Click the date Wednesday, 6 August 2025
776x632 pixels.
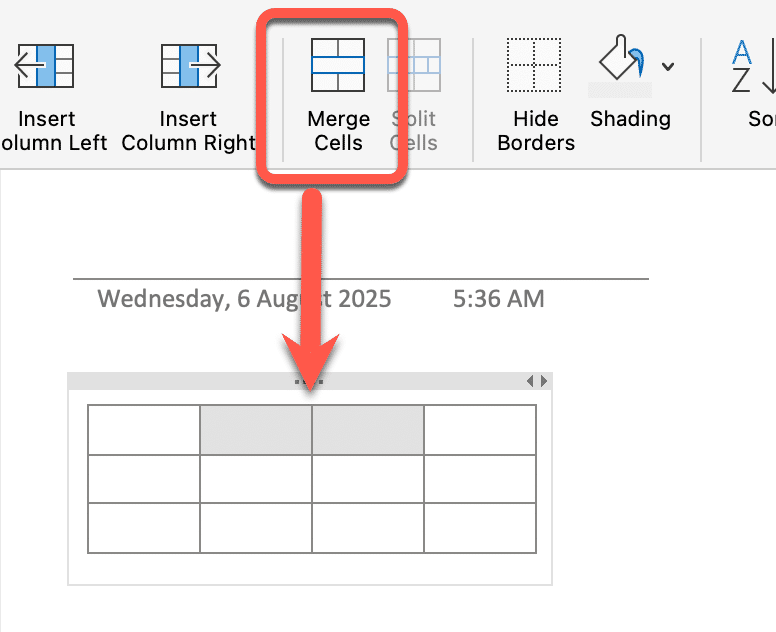244,299
